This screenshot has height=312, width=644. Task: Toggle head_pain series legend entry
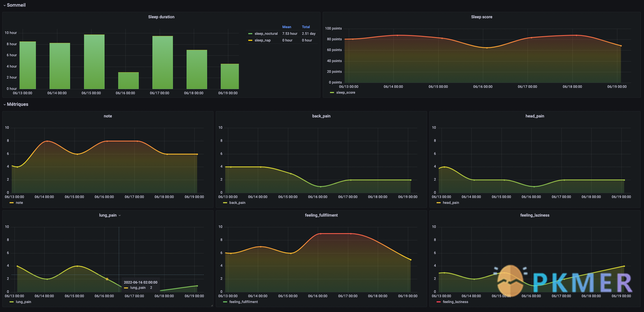451,203
